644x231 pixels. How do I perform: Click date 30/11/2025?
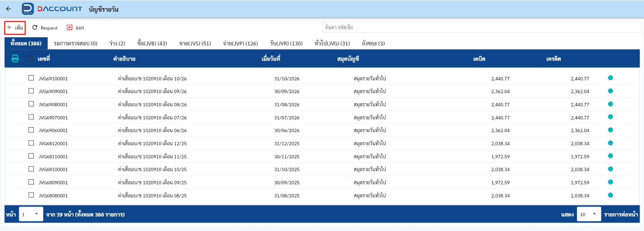(287, 157)
